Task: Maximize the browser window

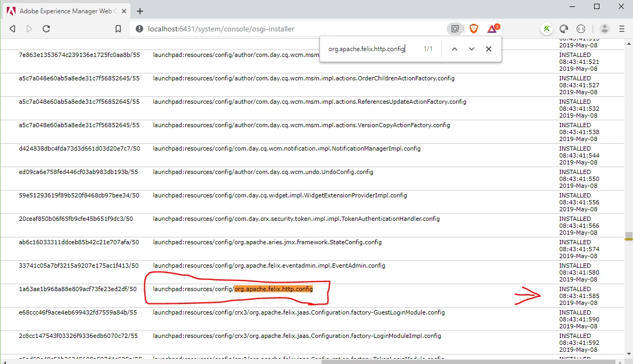Action: (597, 6)
